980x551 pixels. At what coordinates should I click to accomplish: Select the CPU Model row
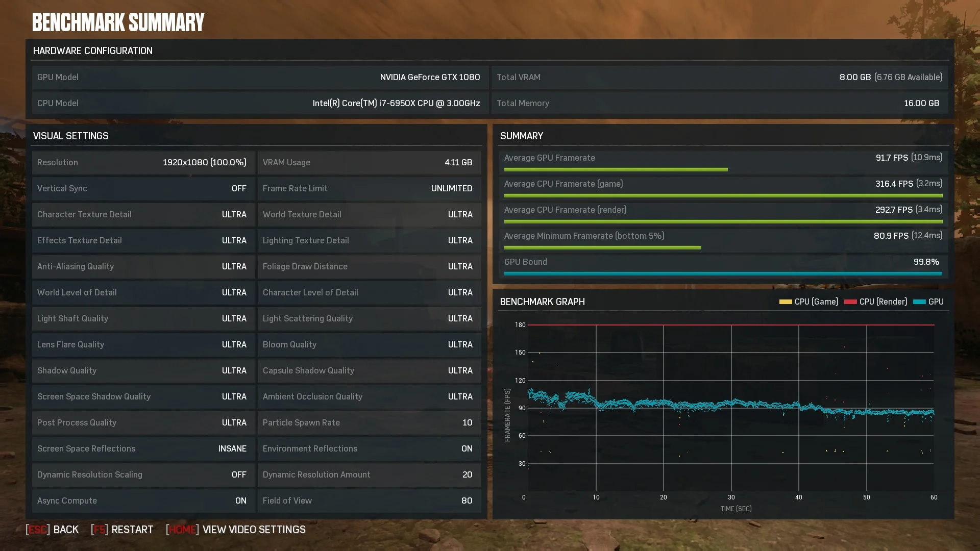[x=260, y=104]
